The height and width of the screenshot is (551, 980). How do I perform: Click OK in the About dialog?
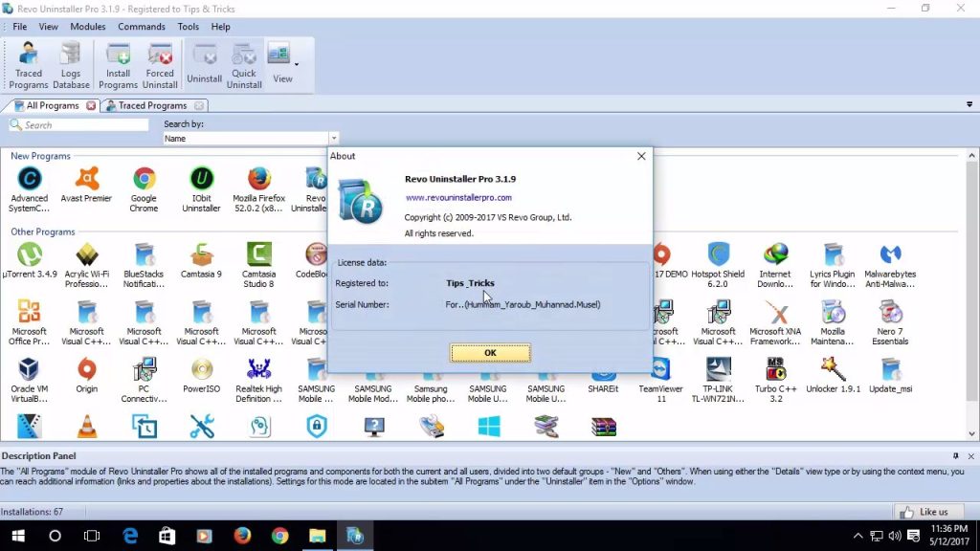pyautogui.click(x=490, y=353)
